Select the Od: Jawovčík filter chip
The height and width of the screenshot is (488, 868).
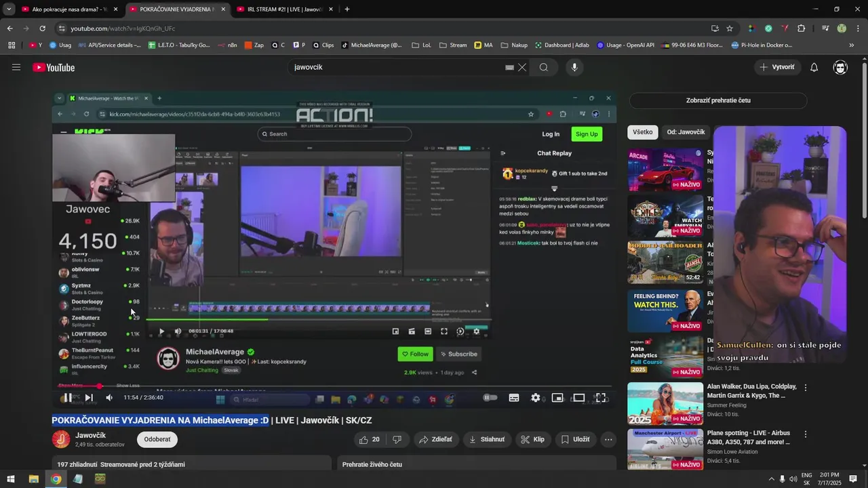pyautogui.click(x=686, y=132)
